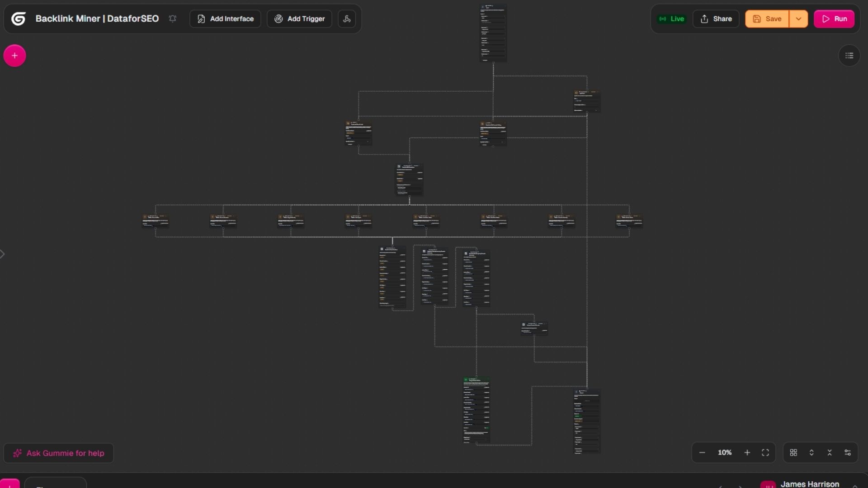Click the Gumloop logo icon
The width and height of the screenshot is (868, 488).
(x=18, y=19)
